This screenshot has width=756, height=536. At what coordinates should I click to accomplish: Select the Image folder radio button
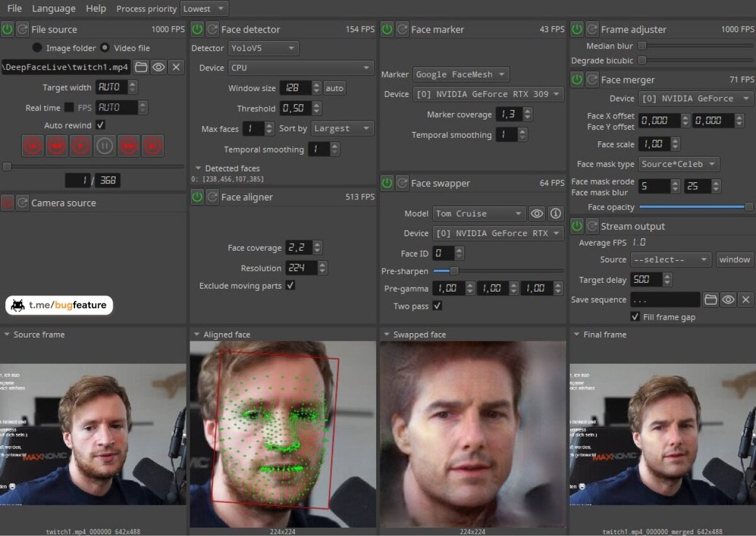[x=37, y=48]
